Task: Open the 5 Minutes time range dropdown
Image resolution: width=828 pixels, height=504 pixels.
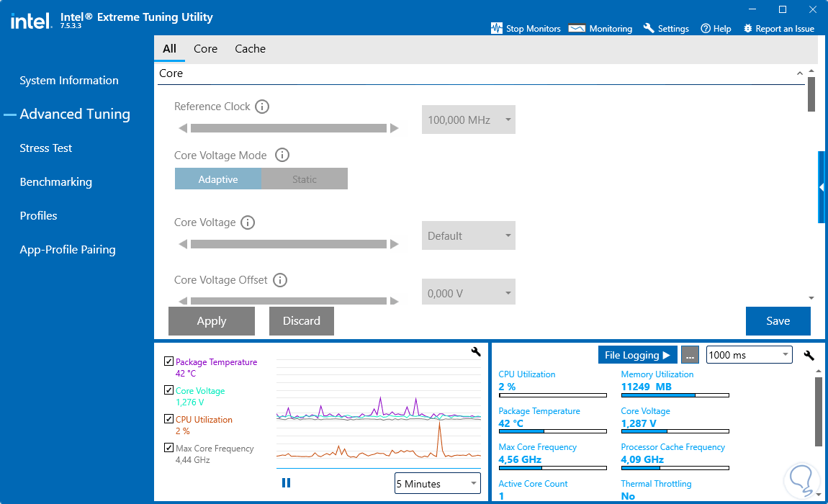Action: [x=438, y=483]
